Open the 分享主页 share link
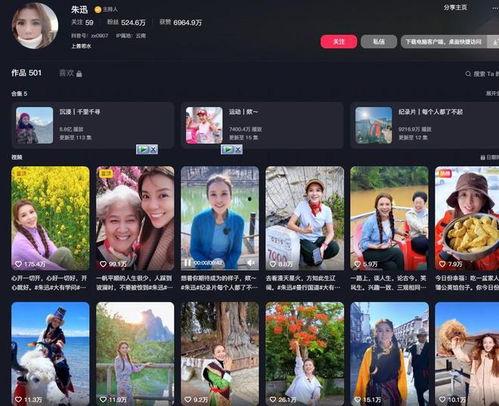 [x=455, y=7]
